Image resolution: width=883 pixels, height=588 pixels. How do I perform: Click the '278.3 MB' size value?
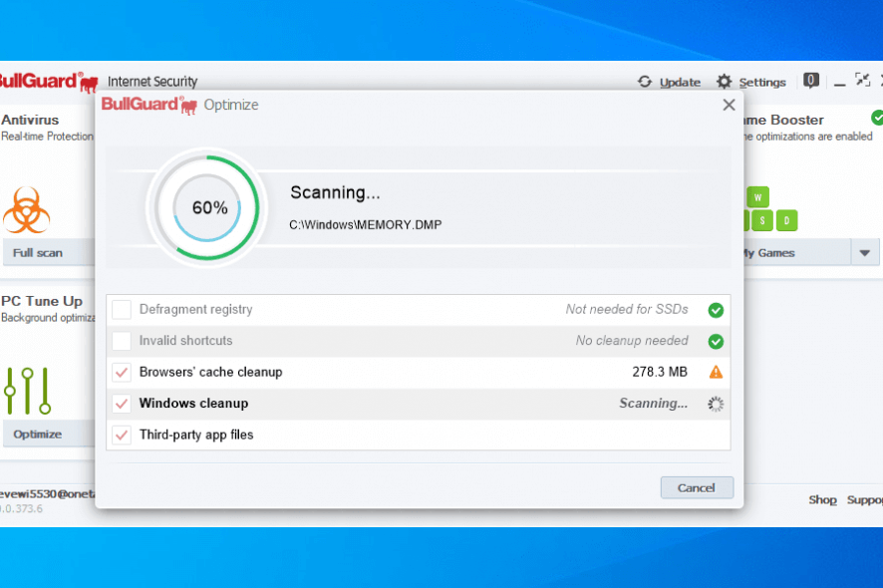click(x=660, y=372)
